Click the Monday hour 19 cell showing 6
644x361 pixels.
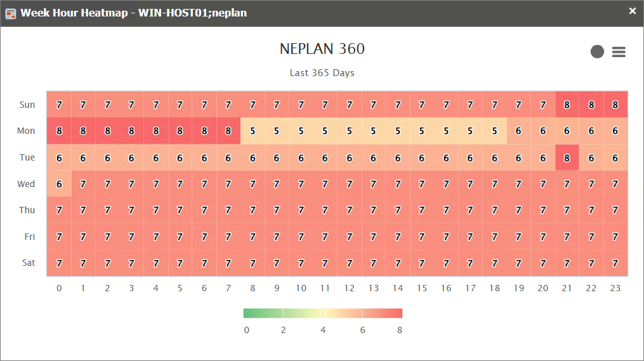point(518,131)
